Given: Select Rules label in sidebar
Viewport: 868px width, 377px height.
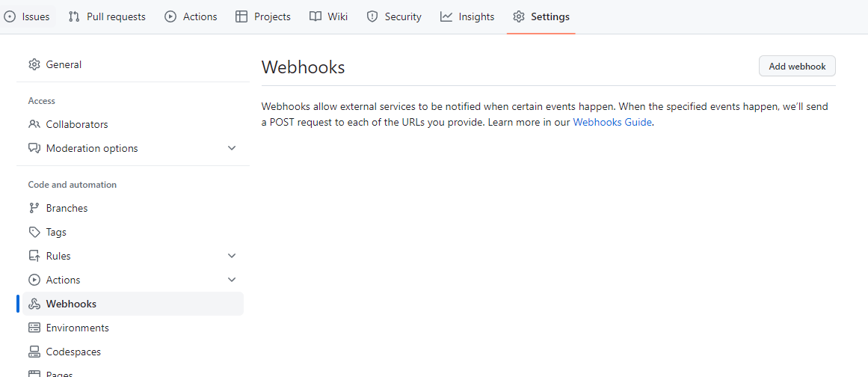Looking at the screenshot, I should tap(58, 256).
